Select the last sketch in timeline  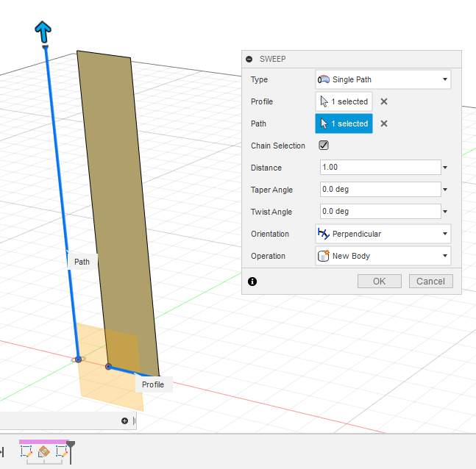[x=62, y=451]
